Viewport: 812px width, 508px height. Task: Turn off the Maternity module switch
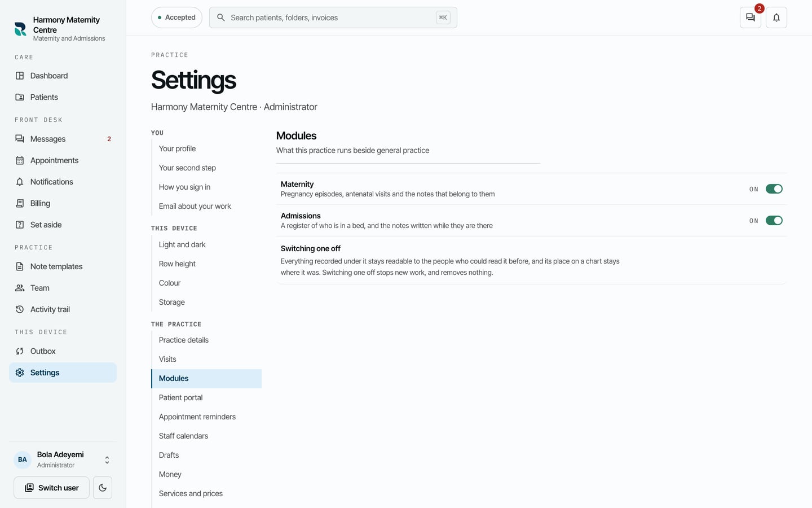pyautogui.click(x=774, y=189)
